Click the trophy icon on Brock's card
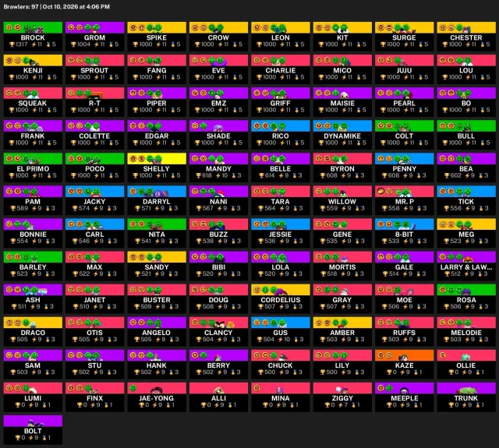Image resolution: width=499 pixels, height=448 pixels. [x=12, y=44]
